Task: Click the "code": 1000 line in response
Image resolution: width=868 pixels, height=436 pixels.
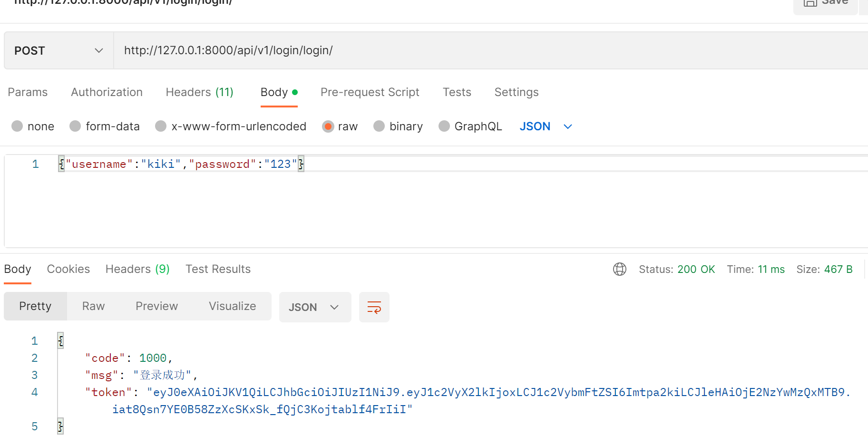Action: pyautogui.click(x=128, y=358)
